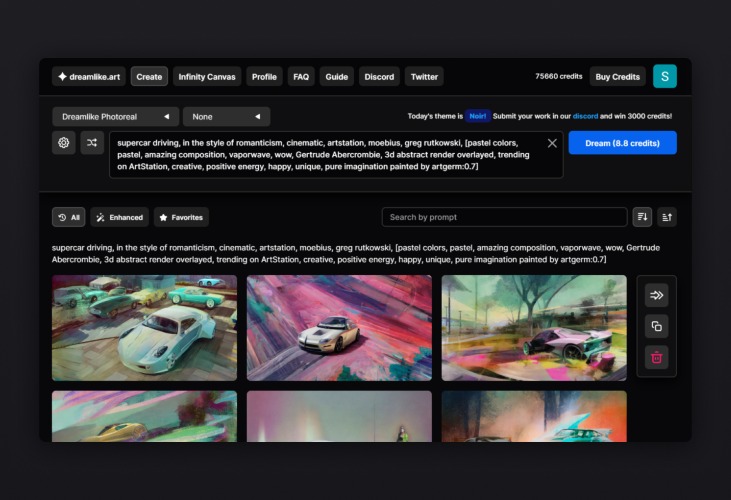Select the Create tab
This screenshot has height=500, width=731.
(149, 76)
